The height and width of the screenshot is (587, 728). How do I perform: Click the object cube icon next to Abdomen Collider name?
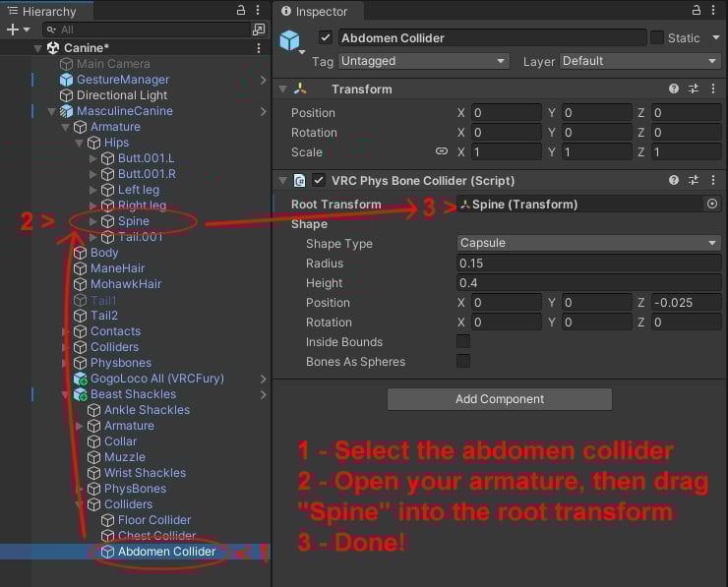click(289, 40)
